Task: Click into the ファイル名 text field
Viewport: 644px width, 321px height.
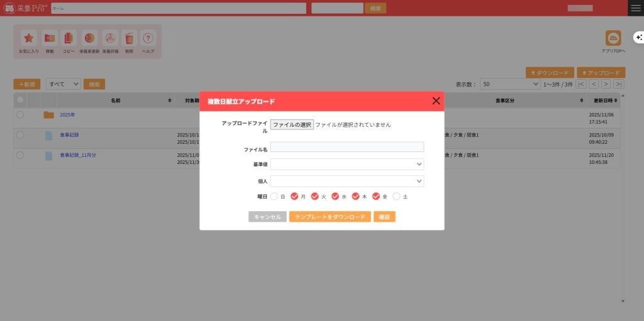Action: (x=347, y=147)
